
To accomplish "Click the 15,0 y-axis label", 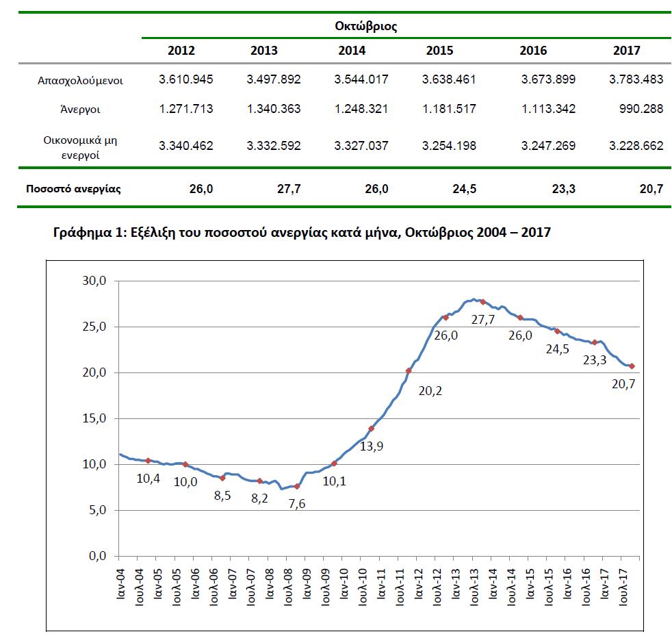I will point(94,418).
